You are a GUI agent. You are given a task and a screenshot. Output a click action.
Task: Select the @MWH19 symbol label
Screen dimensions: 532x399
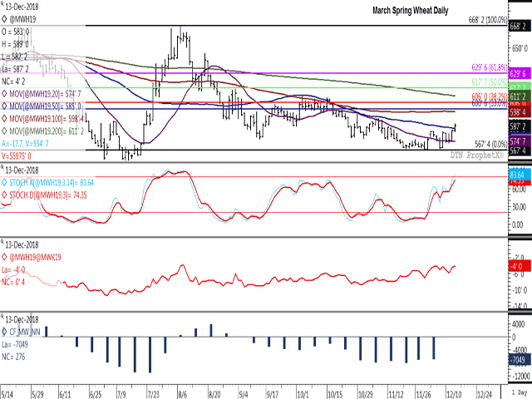22,19
